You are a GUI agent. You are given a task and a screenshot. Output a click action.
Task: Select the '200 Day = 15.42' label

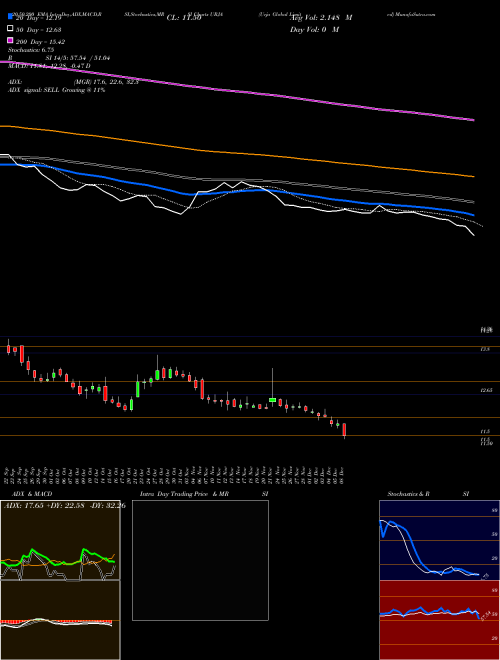[x=40, y=41]
